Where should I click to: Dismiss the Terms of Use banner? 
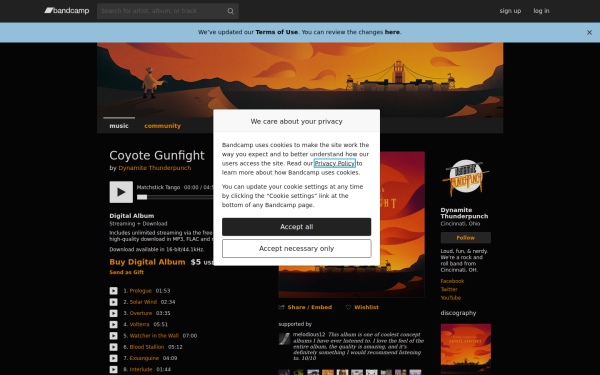click(589, 33)
